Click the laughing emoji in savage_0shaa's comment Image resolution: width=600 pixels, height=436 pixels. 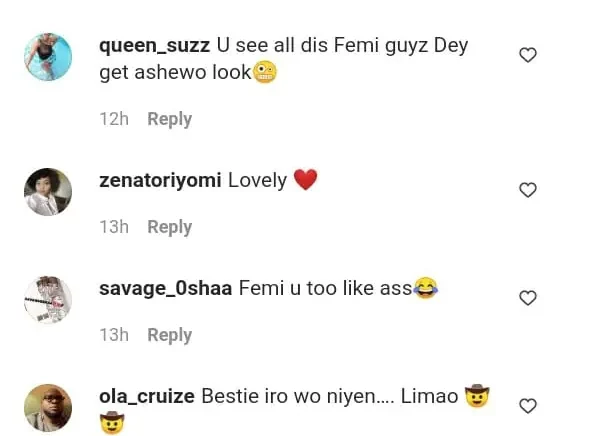(x=426, y=289)
